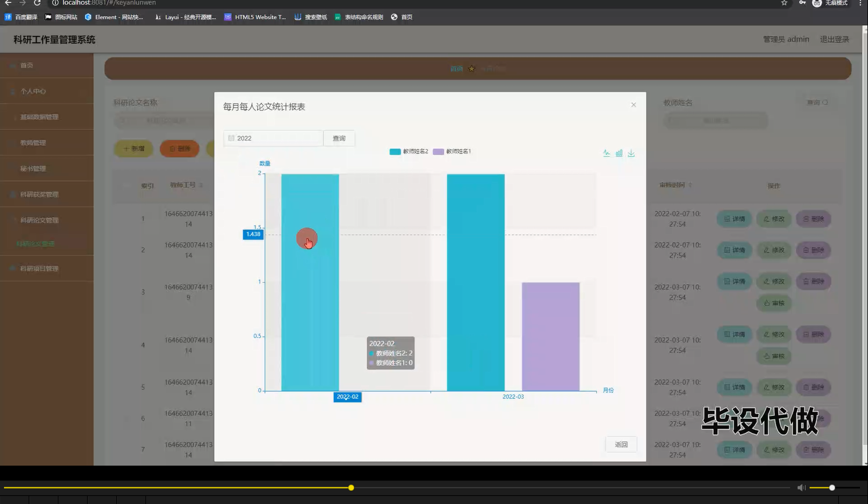Click the calendar icon in year field
The height and width of the screenshot is (504, 868).
231,138
